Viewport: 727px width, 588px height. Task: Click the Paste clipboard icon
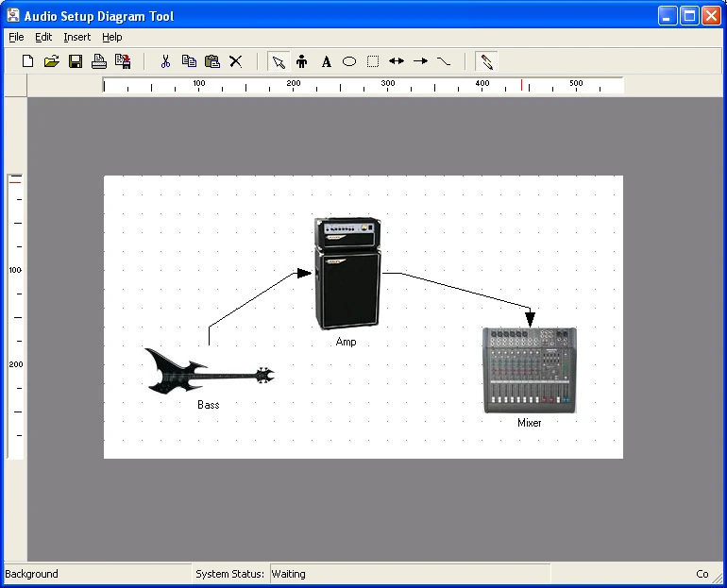coord(212,61)
